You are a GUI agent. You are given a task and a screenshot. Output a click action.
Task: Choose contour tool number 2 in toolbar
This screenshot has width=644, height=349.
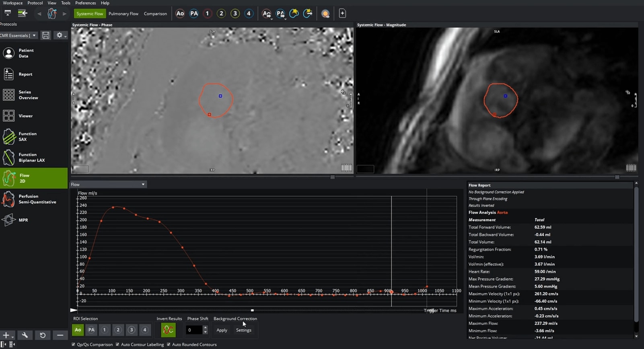pos(221,14)
